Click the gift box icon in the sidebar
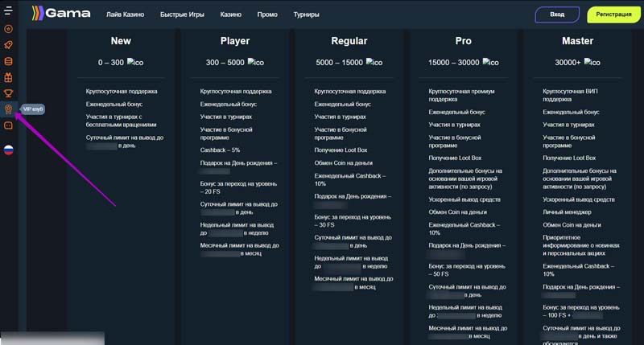The width and height of the screenshot is (644, 345). [9, 77]
